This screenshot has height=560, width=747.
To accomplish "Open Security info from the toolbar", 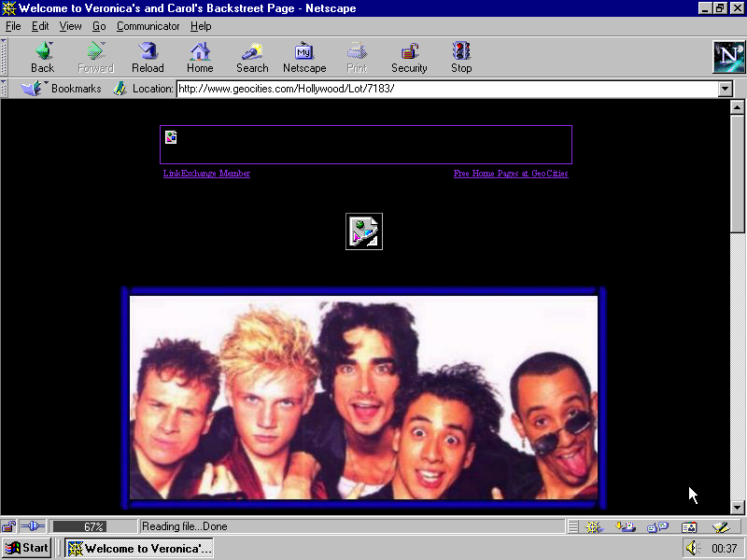I will (x=409, y=57).
